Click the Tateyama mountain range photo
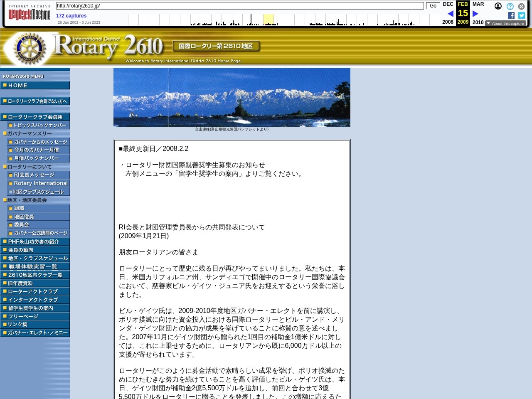The image size is (532, 399). pyautogui.click(x=232, y=97)
